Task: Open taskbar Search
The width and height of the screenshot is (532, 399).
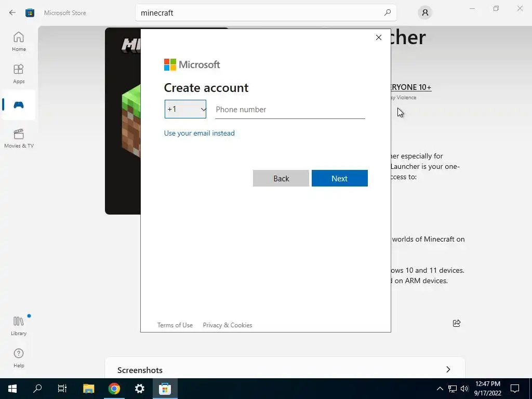Action: click(x=37, y=389)
